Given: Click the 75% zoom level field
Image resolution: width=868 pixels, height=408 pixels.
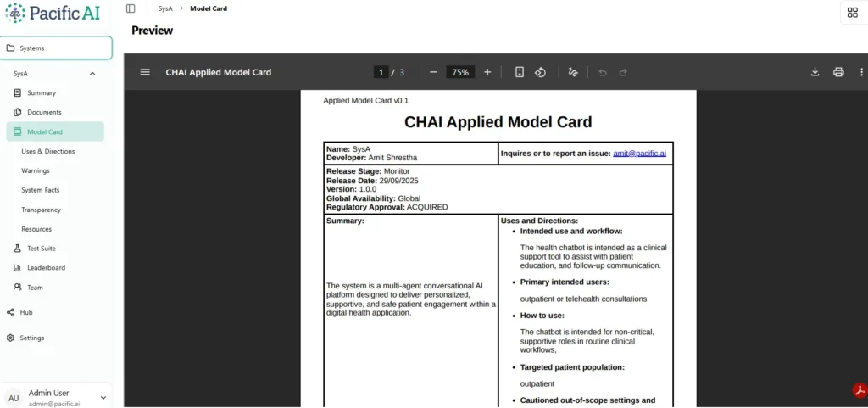Looking at the screenshot, I should [x=460, y=72].
